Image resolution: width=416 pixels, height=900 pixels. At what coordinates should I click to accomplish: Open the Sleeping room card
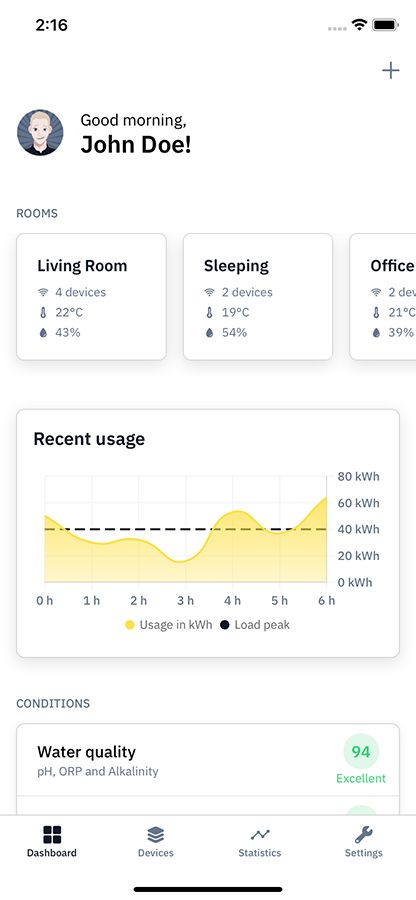(x=258, y=297)
